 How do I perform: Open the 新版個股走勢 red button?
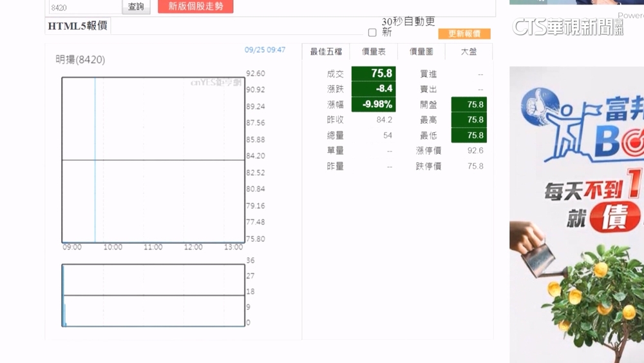click(x=195, y=6)
